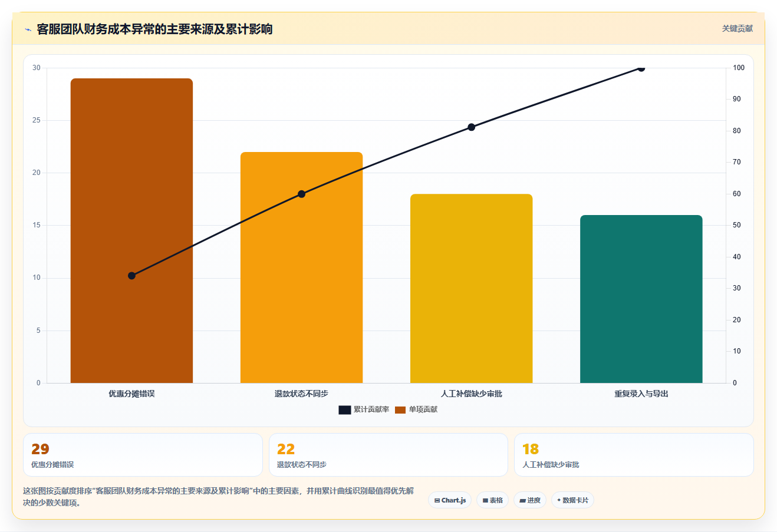Viewport: 777px width, 532px height.
Task: Click the icon inside the Chart.js chip
Action: 437,501
